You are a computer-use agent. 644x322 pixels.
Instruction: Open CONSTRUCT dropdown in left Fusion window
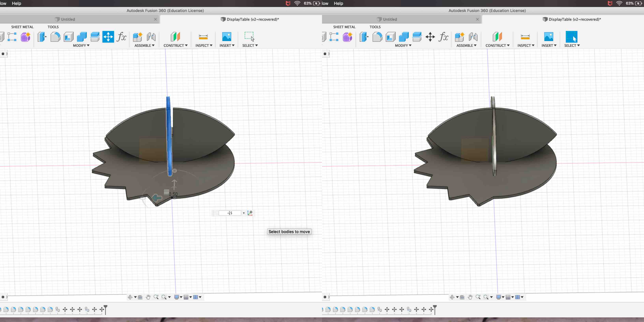[175, 46]
